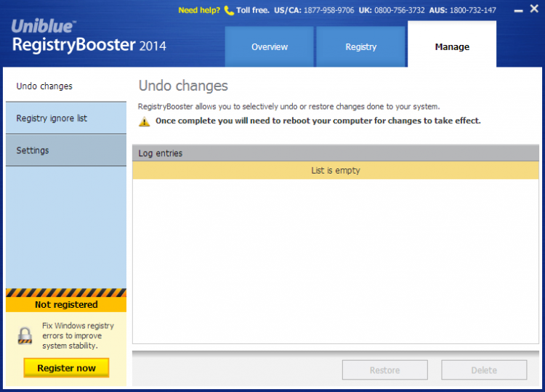This screenshot has width=545, height=392.
Task: Click the RegistryBooster 2014 title
Action: (x=89, y=45)
